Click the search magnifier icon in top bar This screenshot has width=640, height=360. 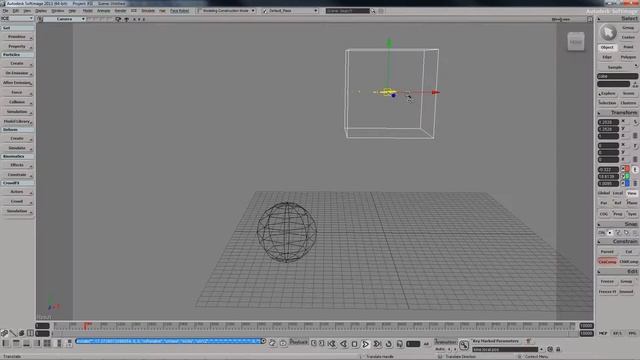pyautogui.click(x=373, y=11)
